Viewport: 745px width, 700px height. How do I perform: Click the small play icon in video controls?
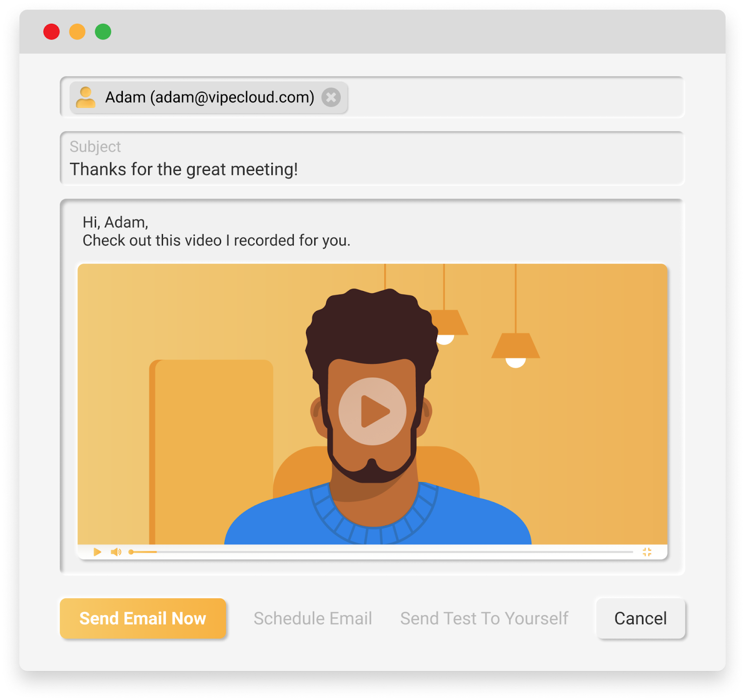coord(97,552)
